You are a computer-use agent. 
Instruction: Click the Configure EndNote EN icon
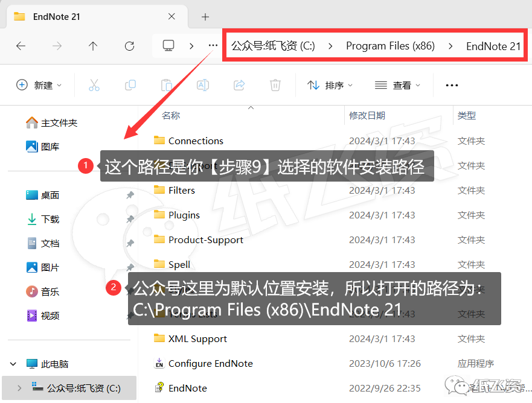click(159, 363)
